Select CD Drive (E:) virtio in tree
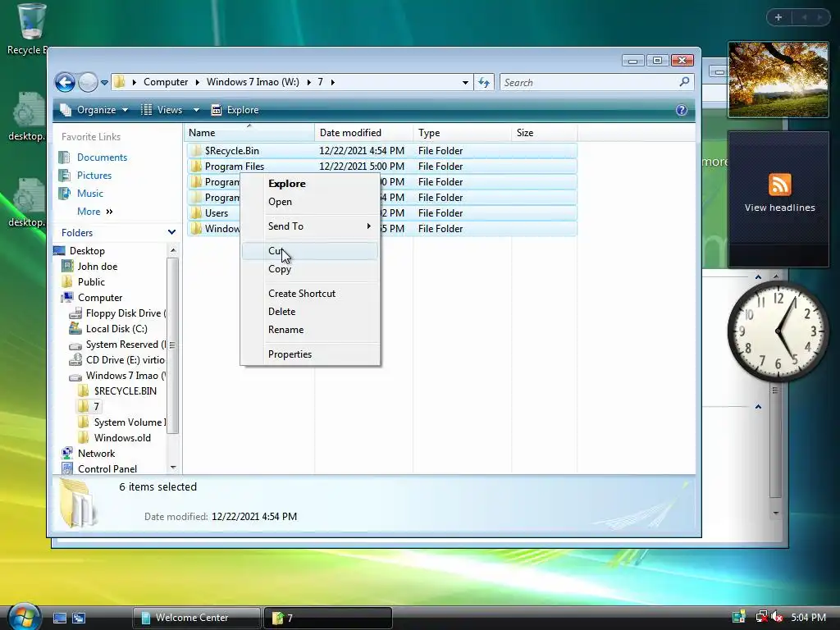840x630 pixels. click(x=126, y=360)
